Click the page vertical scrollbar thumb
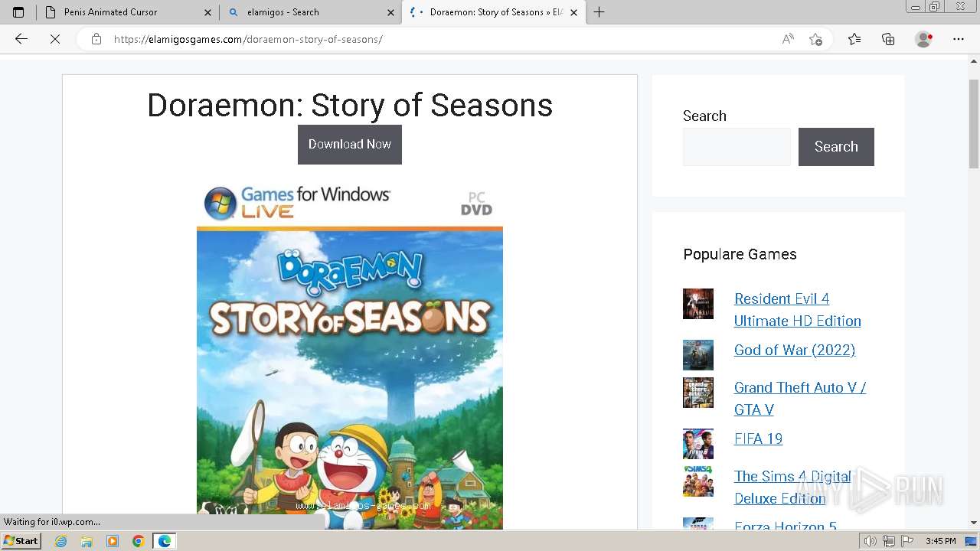This screenshot has height=551, width=980. (974, 122)
